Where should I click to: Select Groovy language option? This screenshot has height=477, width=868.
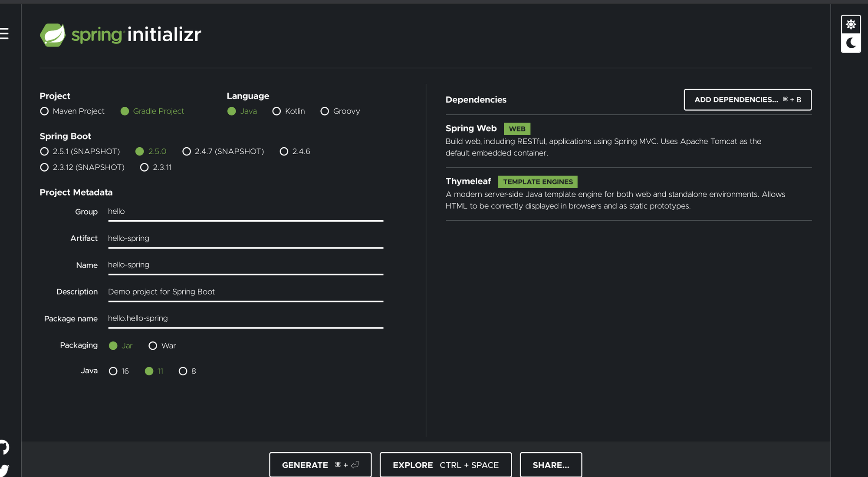click(x=325, y=111)
